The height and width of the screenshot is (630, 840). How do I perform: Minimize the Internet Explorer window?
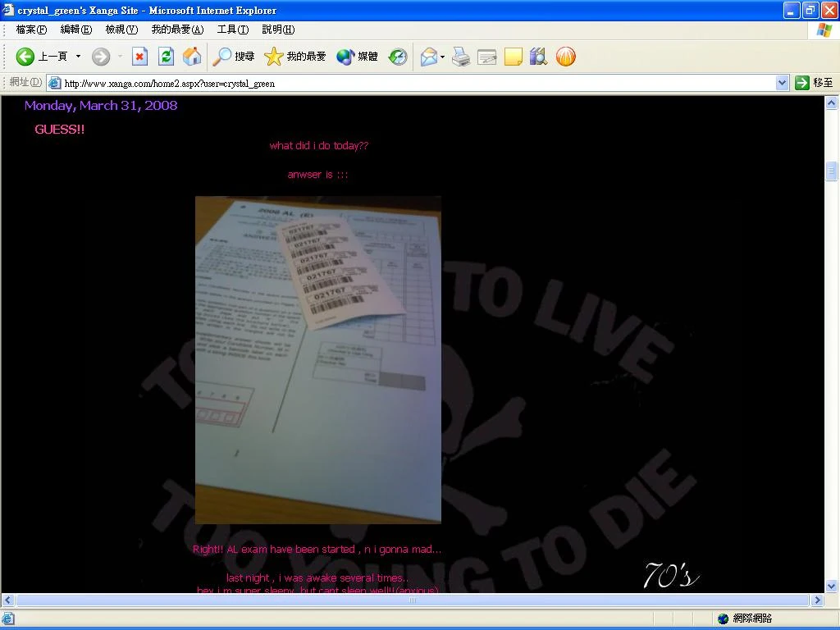tap(792, 10)
